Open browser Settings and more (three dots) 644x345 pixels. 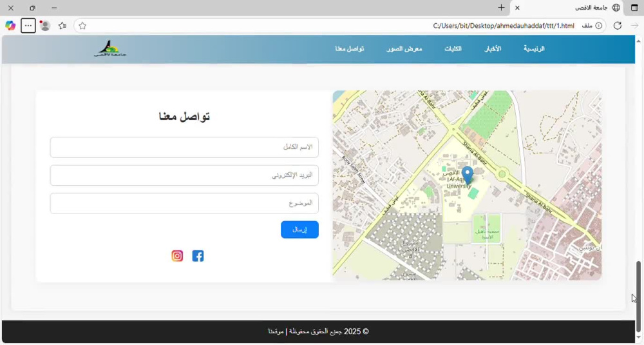[x=28, y=26]
